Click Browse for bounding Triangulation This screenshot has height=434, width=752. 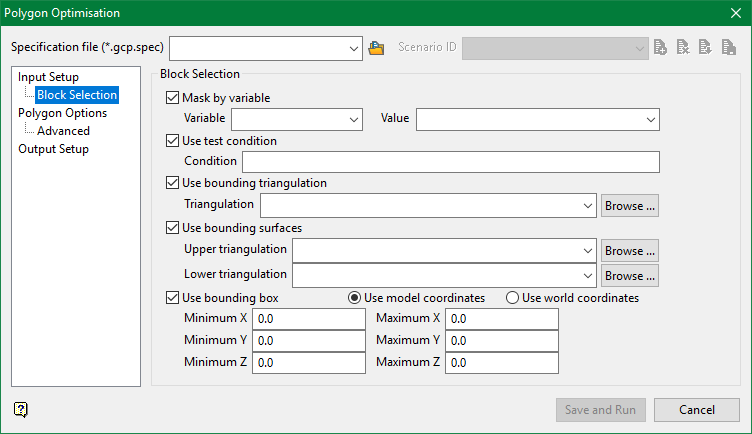coord(630,206)
